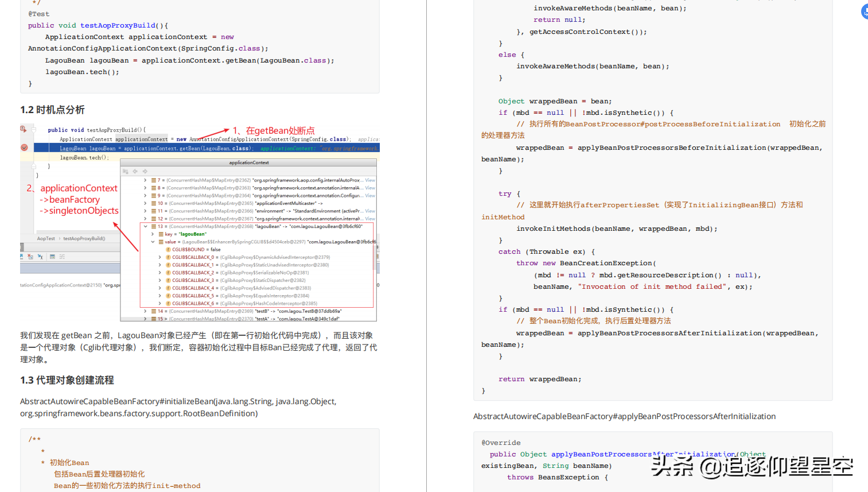
Task: Expand the key = lagouBean node
Action: point(153,234)
